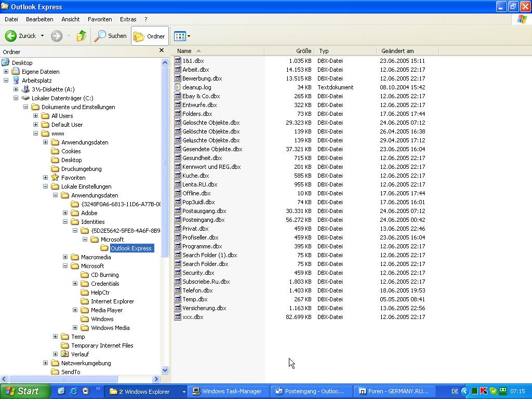Image resolution: width=532 pixels, height=399 pixels.
Task: Open the ? help menu
Action: click(x=146, y=19)
